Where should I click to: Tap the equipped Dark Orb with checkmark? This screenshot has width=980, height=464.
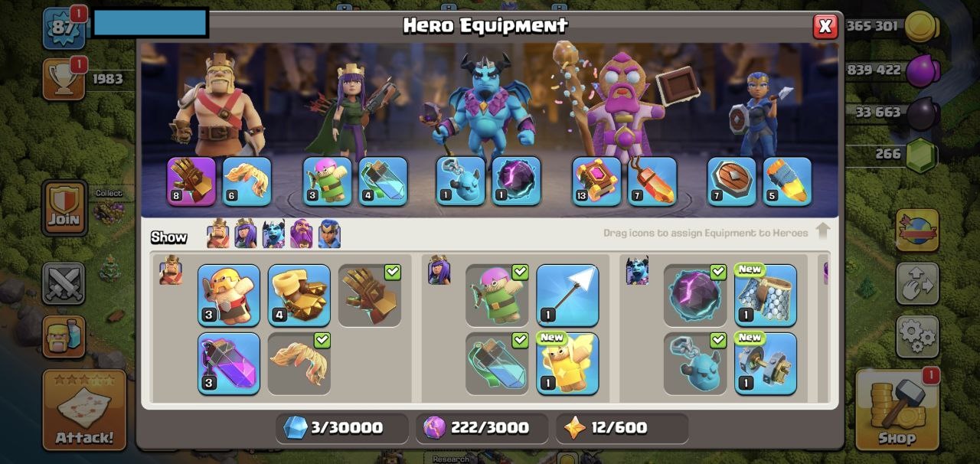pos(695,296)
